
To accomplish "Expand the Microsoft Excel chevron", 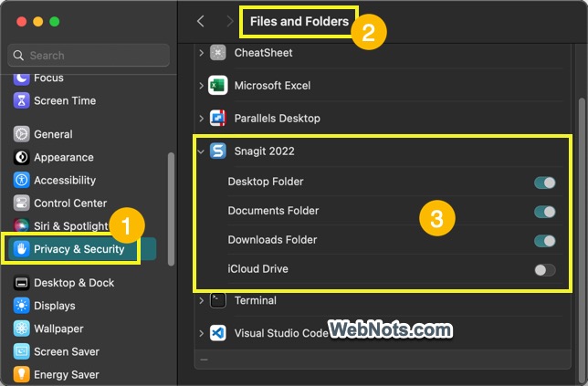I will point(202,86).
